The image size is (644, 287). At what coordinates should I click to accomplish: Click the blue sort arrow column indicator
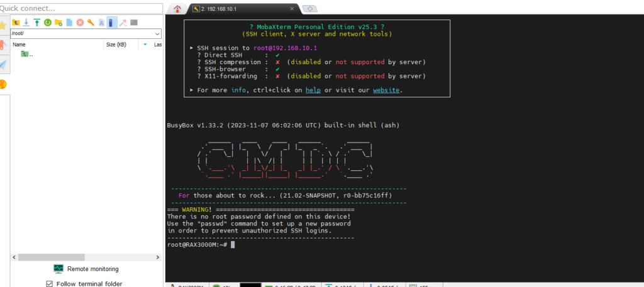point(145,45)
